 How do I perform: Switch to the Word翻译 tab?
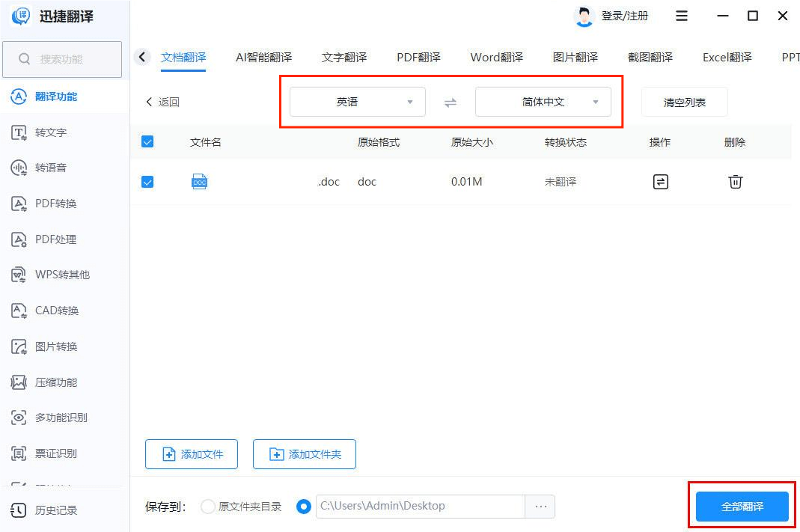(497, 57)
